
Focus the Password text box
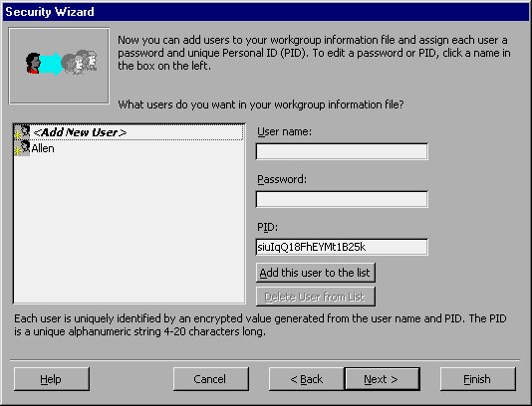point(342,199)
